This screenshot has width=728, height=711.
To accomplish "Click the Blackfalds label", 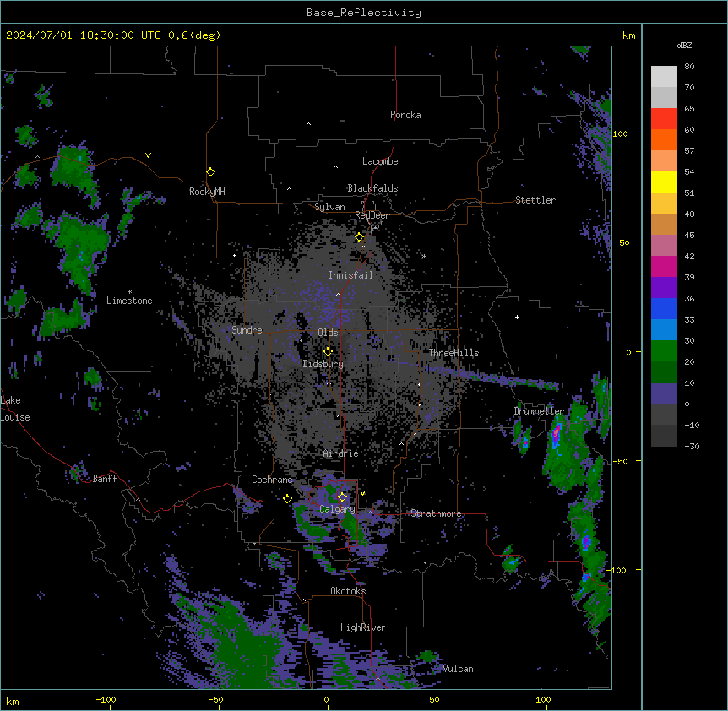I will 372,188.
